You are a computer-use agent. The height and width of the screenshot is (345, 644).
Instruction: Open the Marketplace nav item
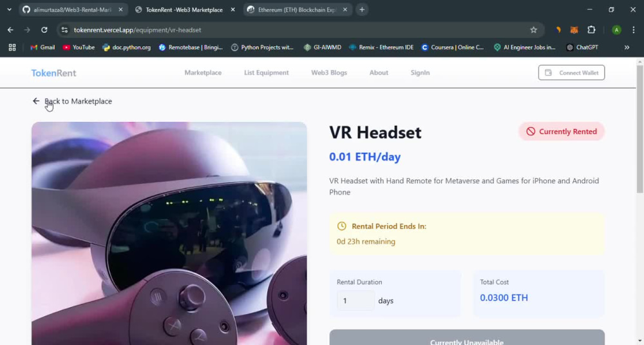[x=203, y=73]
